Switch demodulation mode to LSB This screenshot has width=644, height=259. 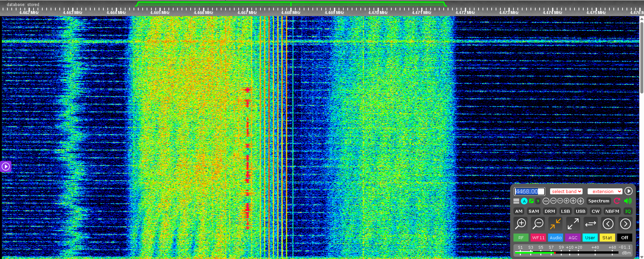click(x=565, y=211)
